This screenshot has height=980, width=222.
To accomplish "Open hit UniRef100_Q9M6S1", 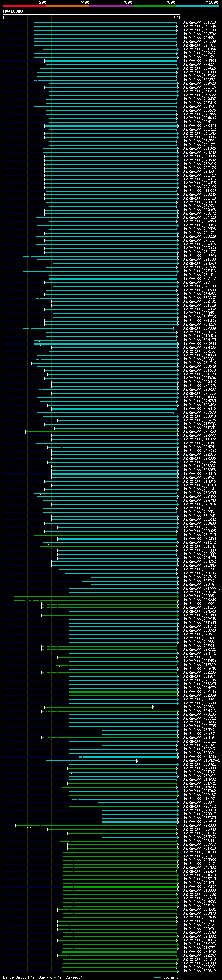I will tap(199, 38).
